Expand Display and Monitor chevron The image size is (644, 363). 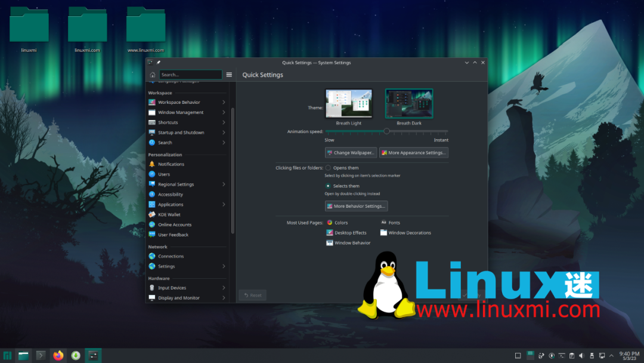coord(224,298)
